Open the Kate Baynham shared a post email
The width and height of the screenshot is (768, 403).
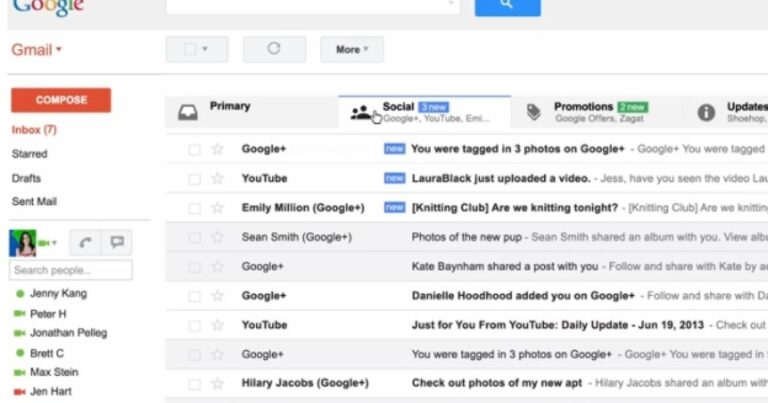(x=504, y=266)
